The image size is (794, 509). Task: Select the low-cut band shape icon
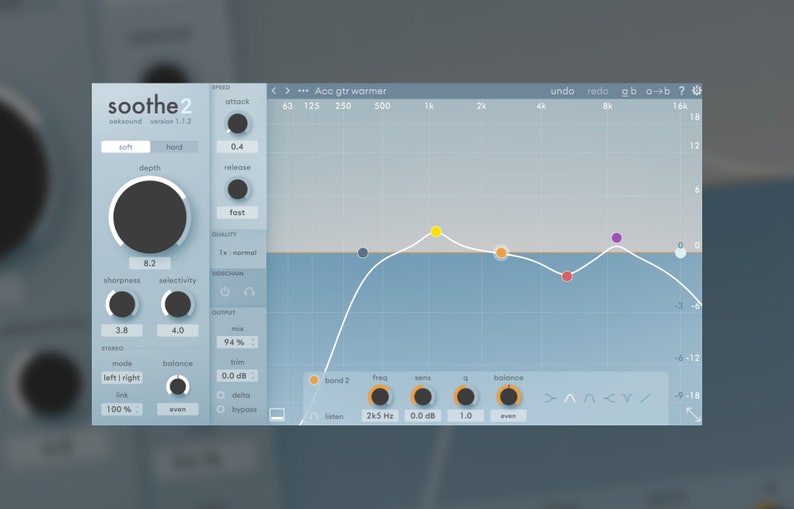click(550, 399)
